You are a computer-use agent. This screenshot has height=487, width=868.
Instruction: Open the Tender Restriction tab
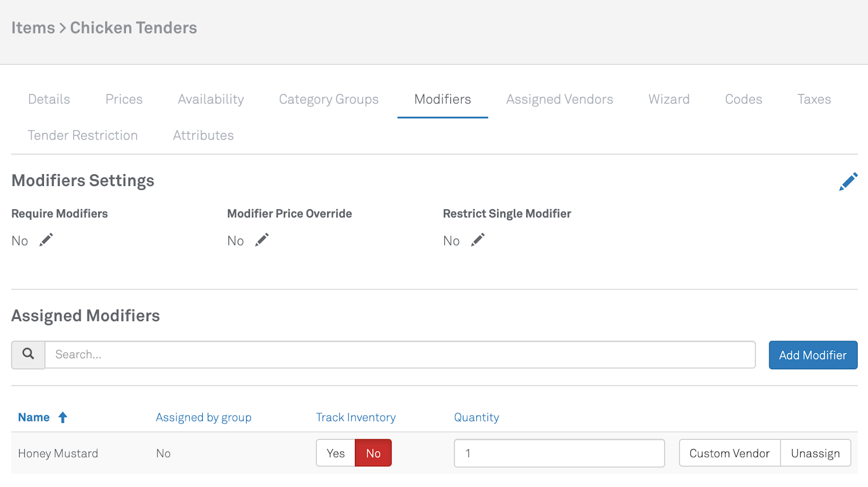(x=82, y=135)
